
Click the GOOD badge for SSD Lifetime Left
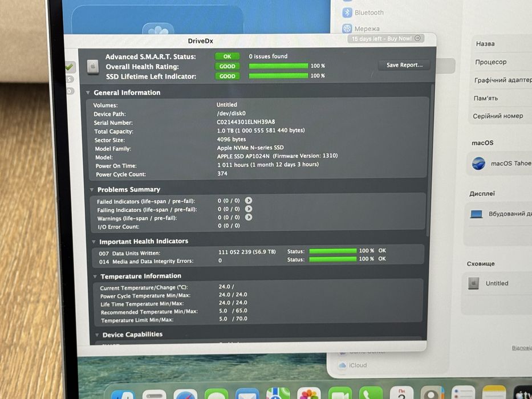tap(228, 76)
